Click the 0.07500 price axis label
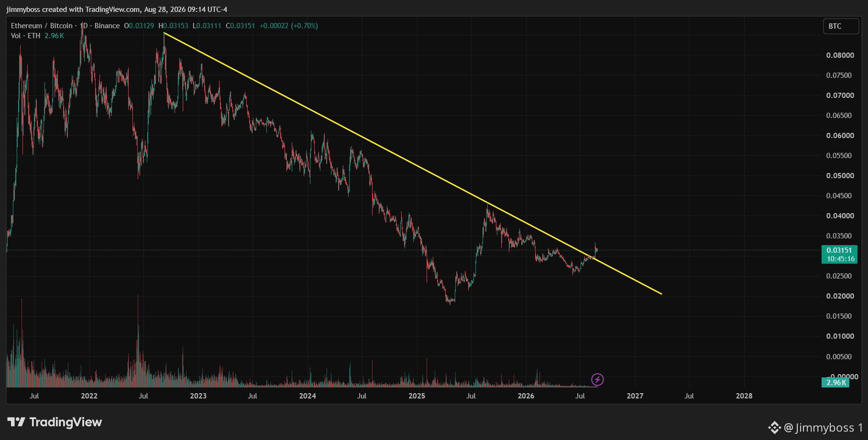 pyautogui.click(x=840, y=75)
